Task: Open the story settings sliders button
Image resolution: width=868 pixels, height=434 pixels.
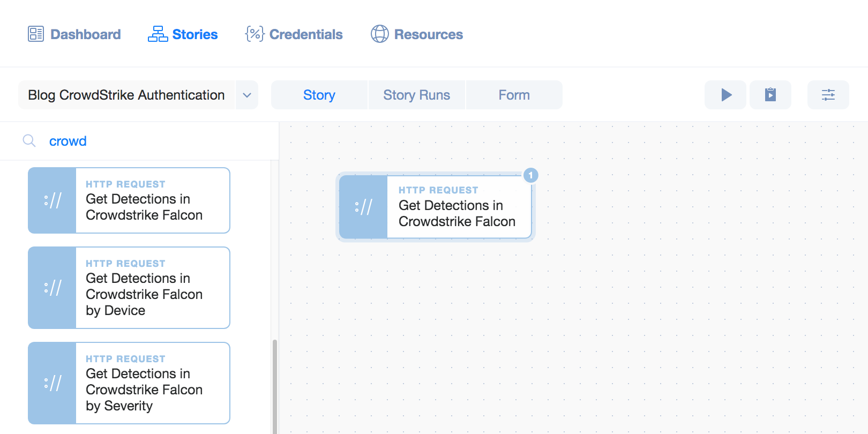Action: [828, 95]
